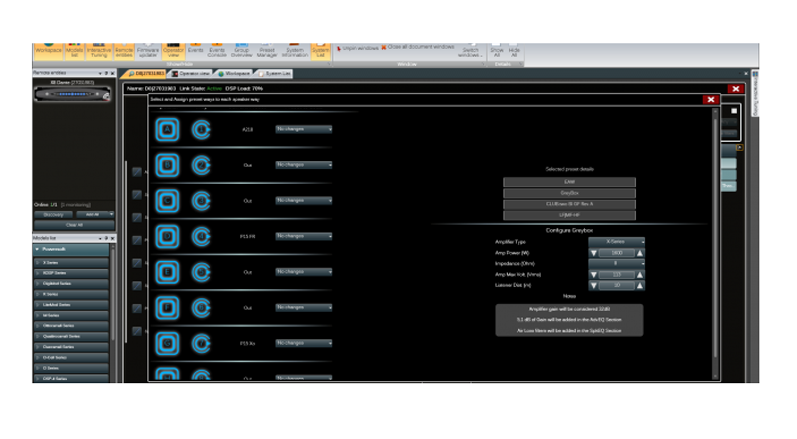Open Group Overview
The height and width of the screenshot is (439, 797).
241,51
